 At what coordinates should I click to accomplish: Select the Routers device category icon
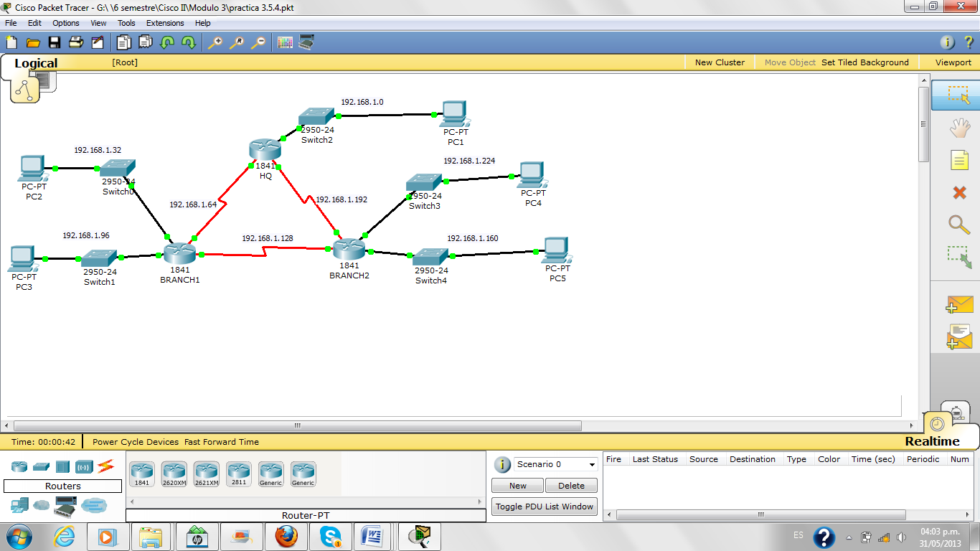click(19, 466)
